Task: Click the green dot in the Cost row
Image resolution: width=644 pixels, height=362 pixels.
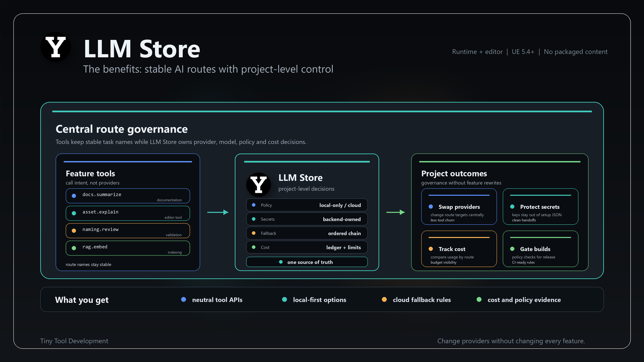Action: [x=254, y=247]
